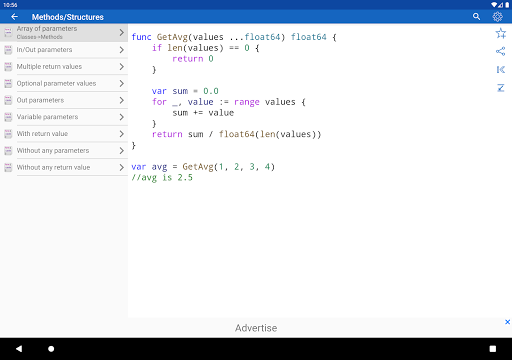Viewport: 512px width, 360px height.
Task: Open Without any parameters entry
Action: 64,151
